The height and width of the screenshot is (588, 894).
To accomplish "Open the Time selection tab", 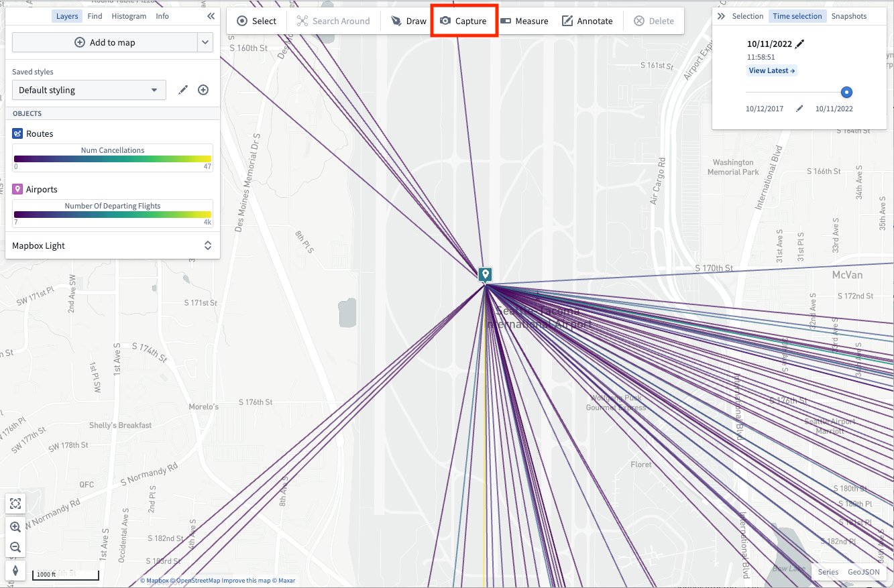I will point(797,16).
